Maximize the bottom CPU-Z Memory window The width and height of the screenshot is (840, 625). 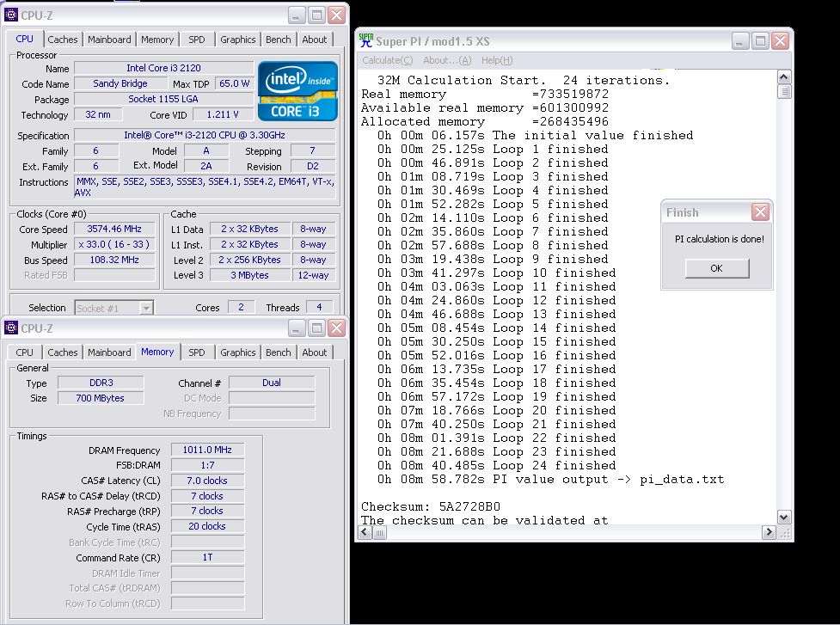pos(316,328)
